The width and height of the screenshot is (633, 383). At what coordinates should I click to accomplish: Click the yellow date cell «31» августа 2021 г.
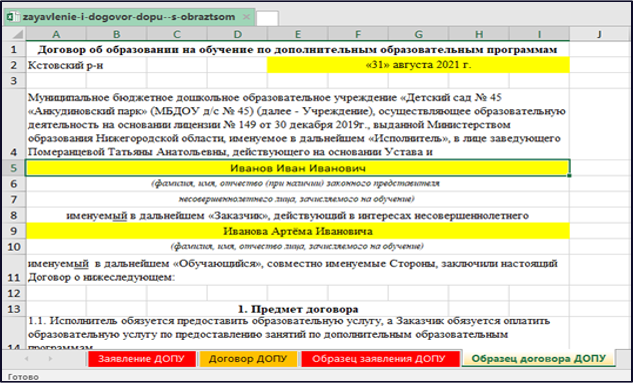(x=418, y=65)
